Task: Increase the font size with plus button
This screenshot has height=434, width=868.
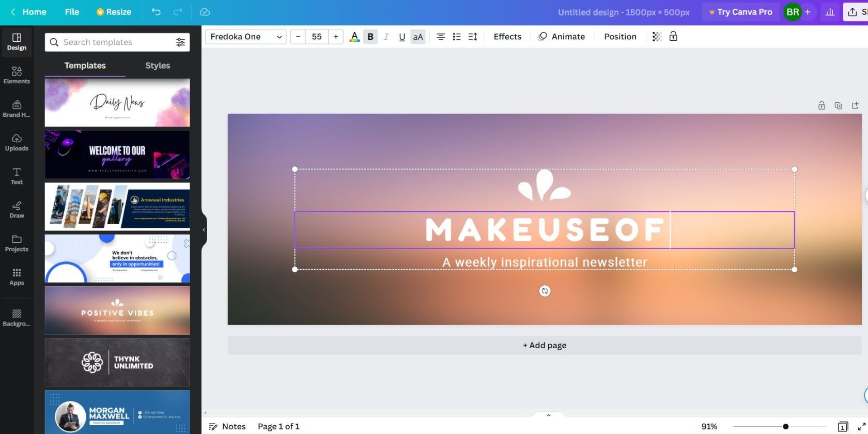Action: (x=336, y=37)
